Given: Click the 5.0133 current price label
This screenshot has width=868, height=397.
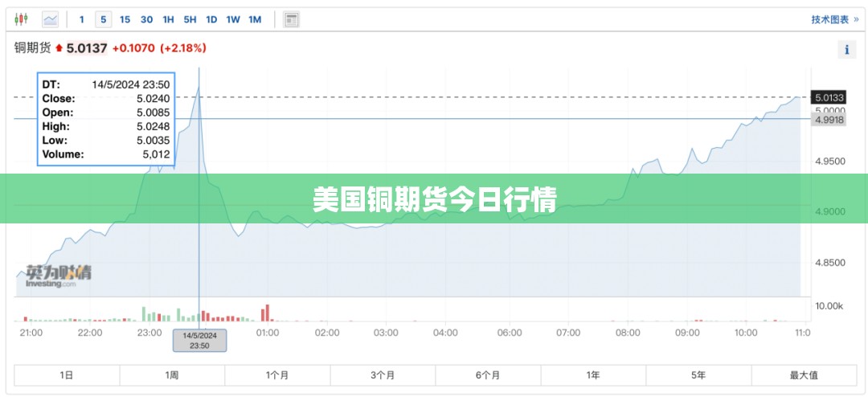Looking at the screenshot, I should (x=829, y=97).
